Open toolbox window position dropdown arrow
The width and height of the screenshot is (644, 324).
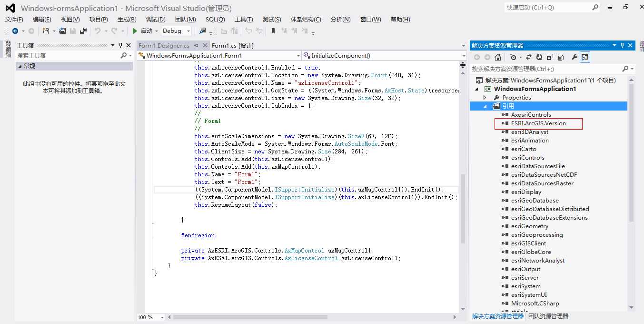[x=113, y=45]
